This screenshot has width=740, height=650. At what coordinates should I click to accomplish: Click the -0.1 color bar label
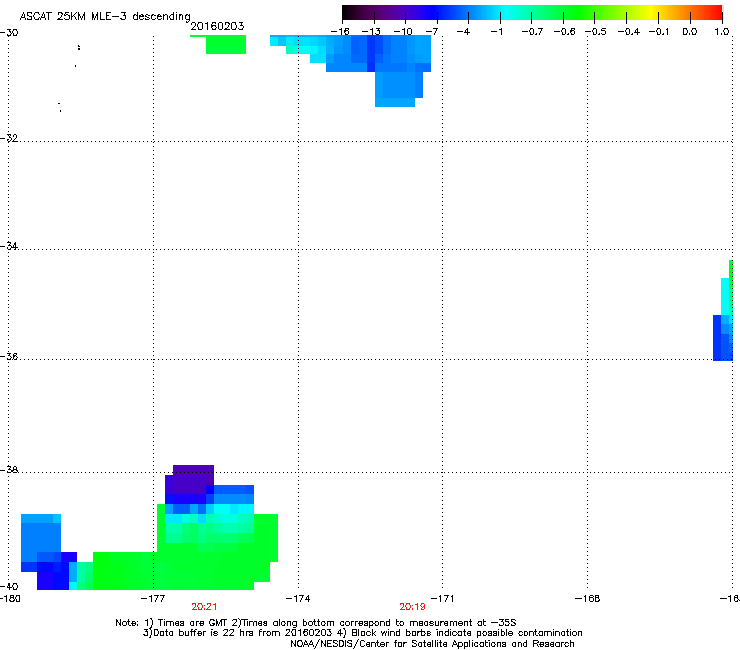pyautogui.click(x=659, y=32)
